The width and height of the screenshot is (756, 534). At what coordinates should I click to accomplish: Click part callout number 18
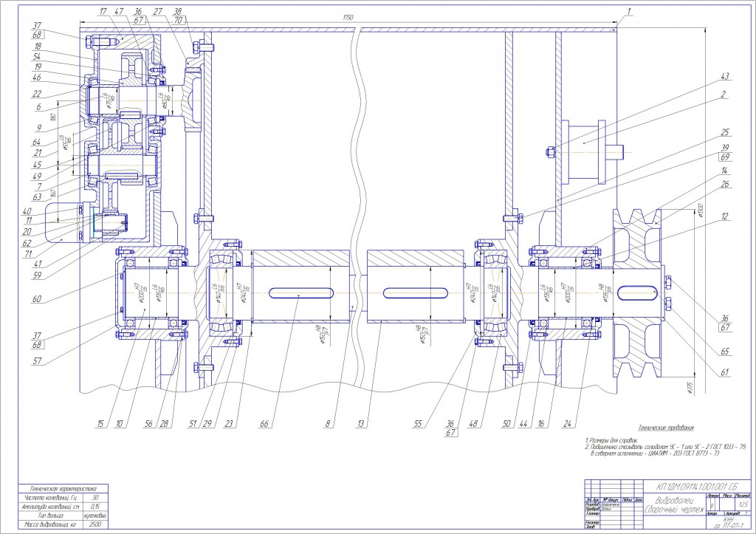(x=37, y=46)
